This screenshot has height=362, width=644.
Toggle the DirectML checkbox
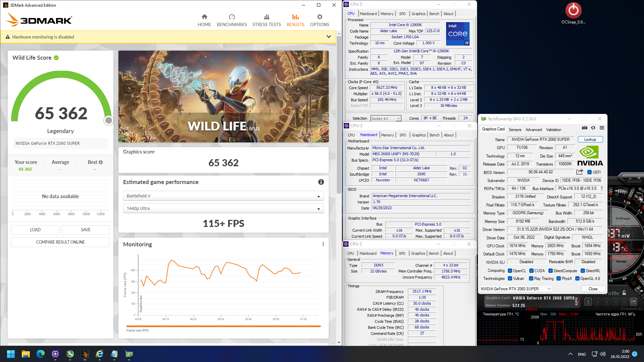pos(583,271)
